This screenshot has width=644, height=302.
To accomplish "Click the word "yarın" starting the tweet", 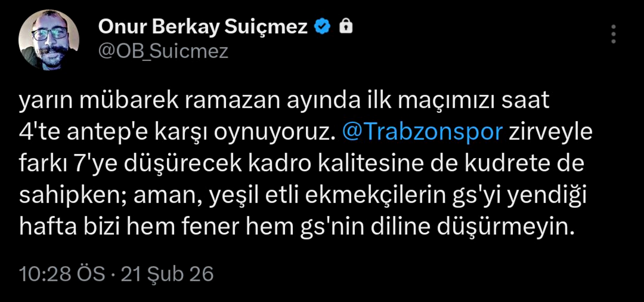I will (46, 101).
